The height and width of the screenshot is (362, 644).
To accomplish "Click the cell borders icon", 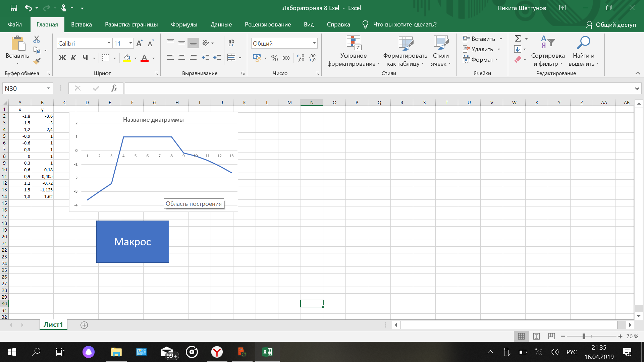I will [x=106, y=58].
